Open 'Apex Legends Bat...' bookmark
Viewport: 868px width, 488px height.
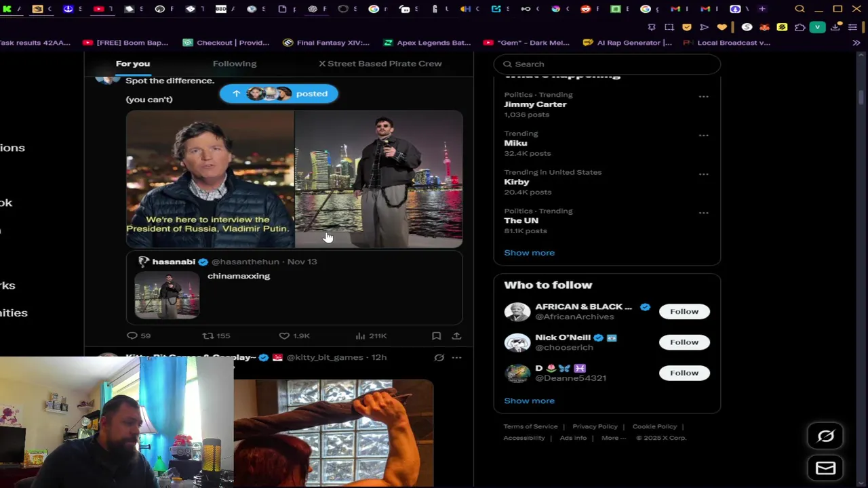tap(427, 43)
